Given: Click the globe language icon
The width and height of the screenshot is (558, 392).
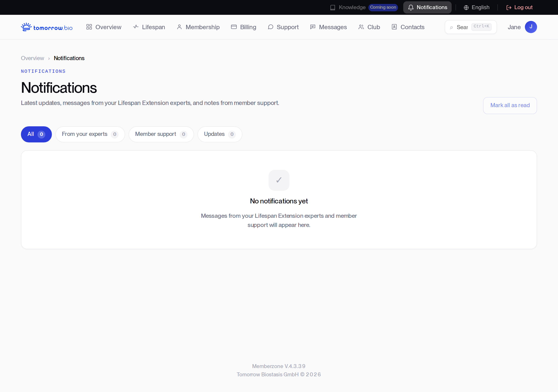Looking at the screenshot, I should click(x=466, y=8).
